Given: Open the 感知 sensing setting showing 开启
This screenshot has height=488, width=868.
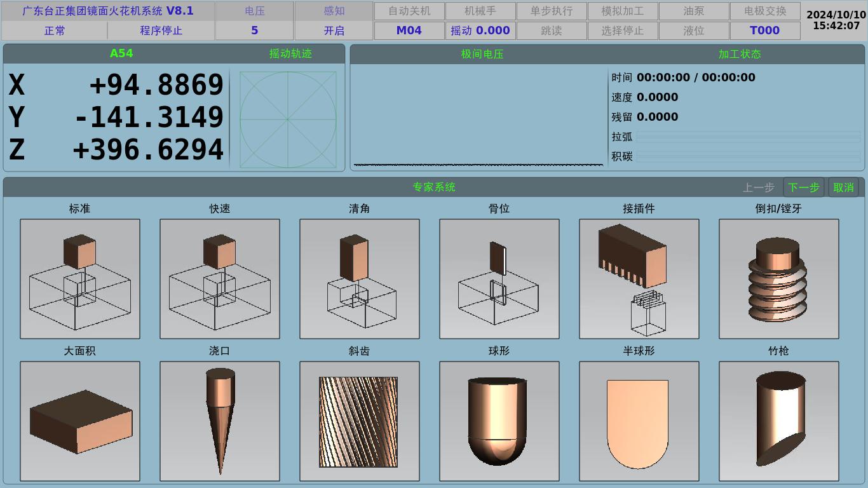Looking at the screenshot, I should pos(334,30).
